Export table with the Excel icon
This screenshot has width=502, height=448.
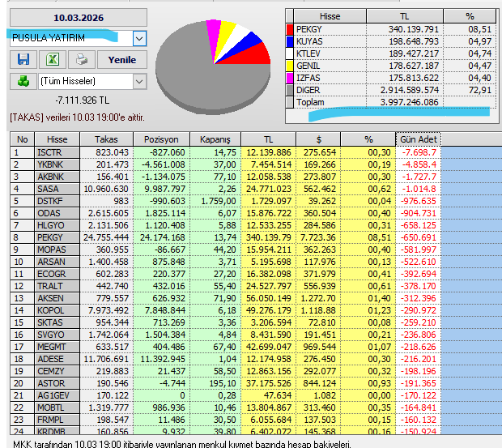tap(53, 60)
